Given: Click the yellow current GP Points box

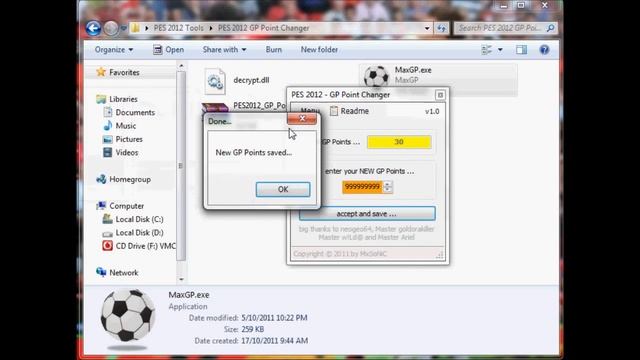Looking at the screenshot, I should coord(399,142).
